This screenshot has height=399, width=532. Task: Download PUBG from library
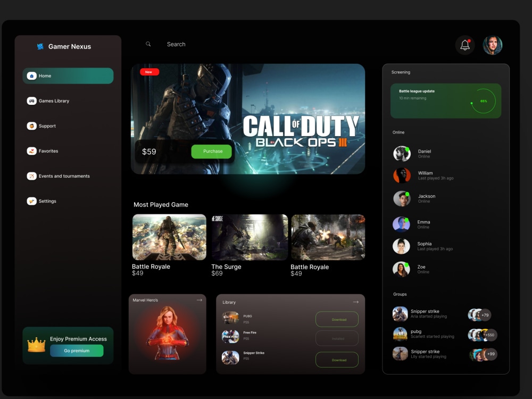(x=337, y=319)
